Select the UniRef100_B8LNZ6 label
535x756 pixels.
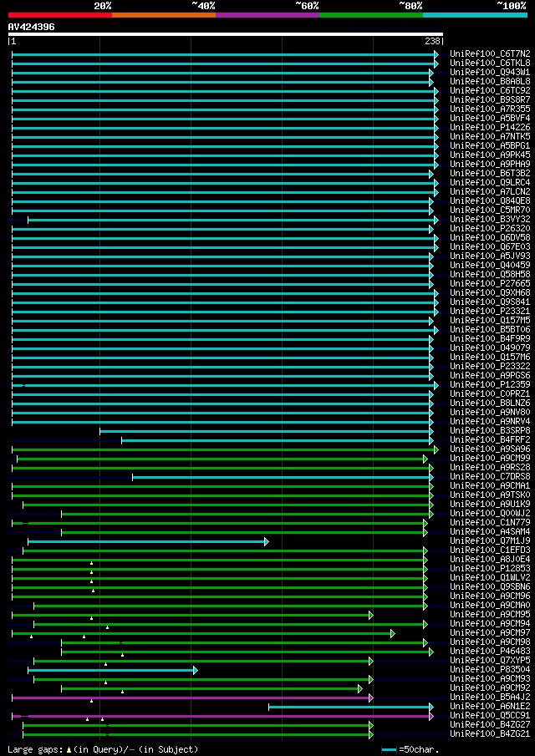pyautogui.click(x=490, y=403)
